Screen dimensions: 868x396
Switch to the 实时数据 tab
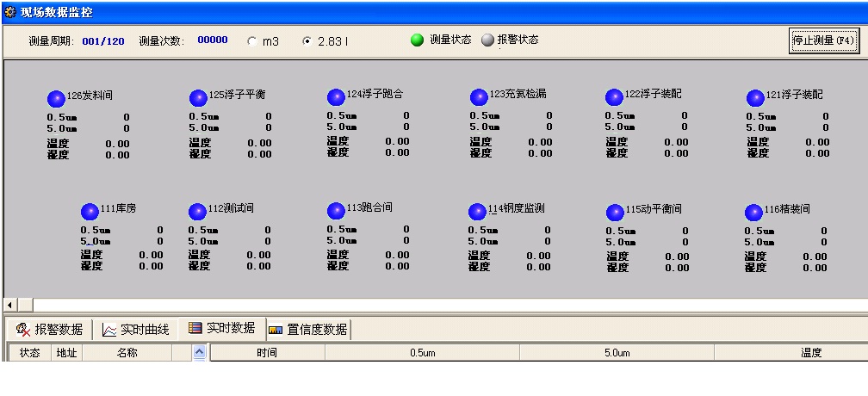pos(221,328)
